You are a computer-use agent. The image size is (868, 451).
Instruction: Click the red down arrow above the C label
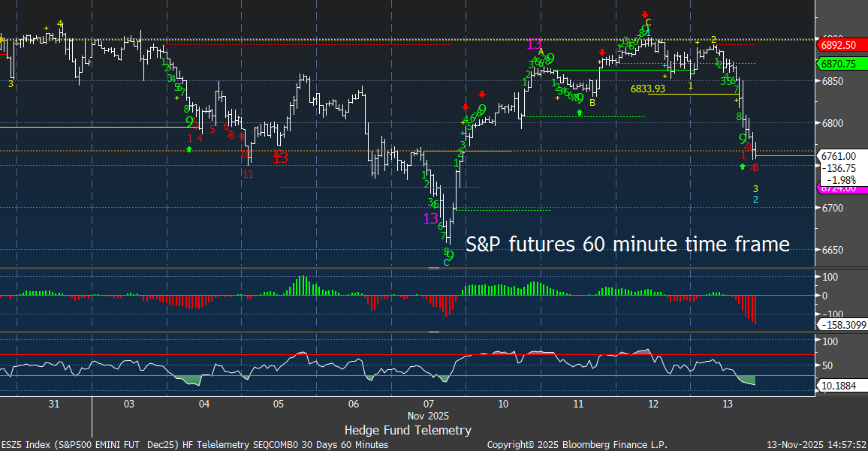(646, 14)
